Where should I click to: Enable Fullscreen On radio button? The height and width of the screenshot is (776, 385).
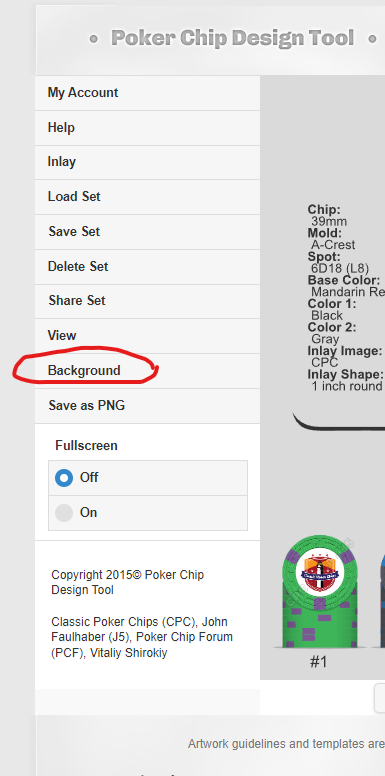[64, 513]
